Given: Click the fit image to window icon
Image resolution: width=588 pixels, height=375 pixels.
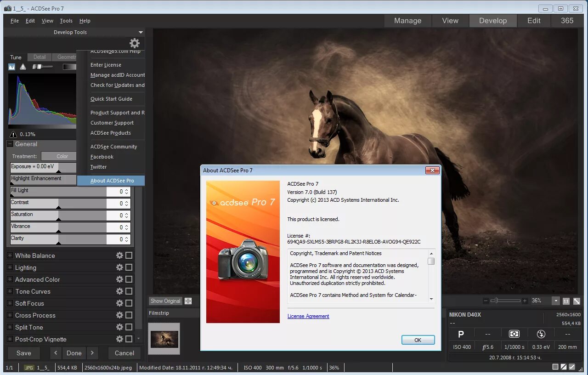Looking at the screenshot, I should [577, 301].
